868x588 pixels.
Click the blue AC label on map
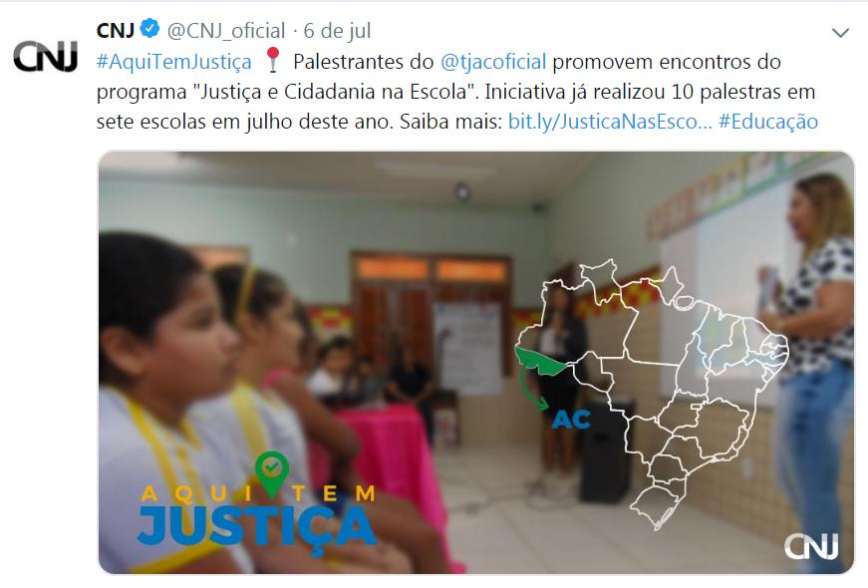tap(571, 421)
